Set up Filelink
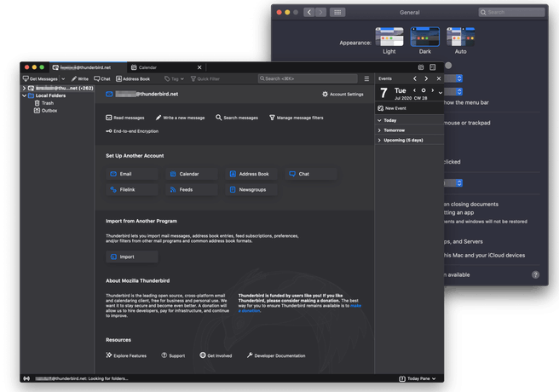Screen dimensions: 559x392 pos(132,189)
